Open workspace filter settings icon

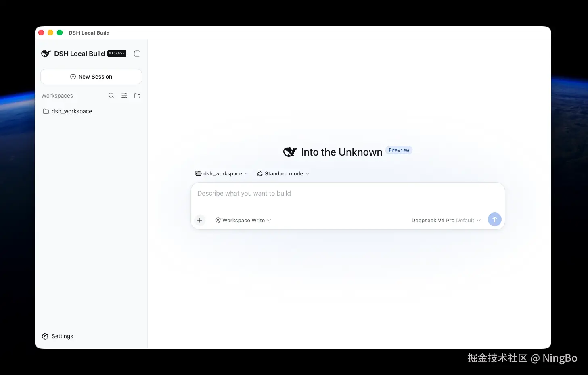pyautogui.click(x=124, y=96)
